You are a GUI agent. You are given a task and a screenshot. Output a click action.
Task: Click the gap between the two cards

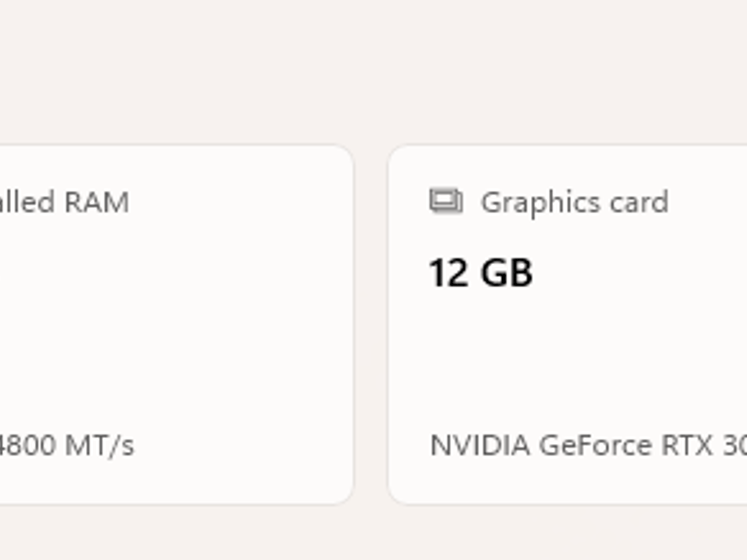(371, 324)
